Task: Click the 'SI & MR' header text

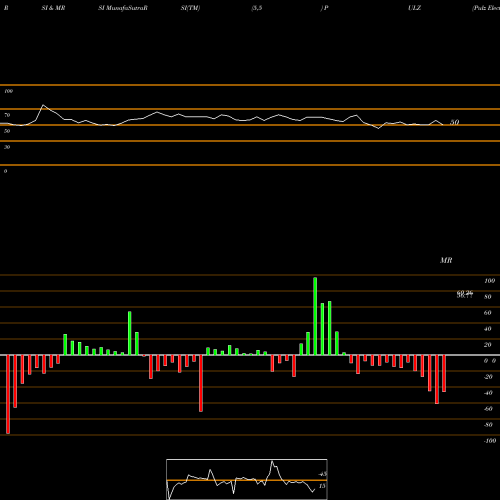Action: tap(53, 8)
